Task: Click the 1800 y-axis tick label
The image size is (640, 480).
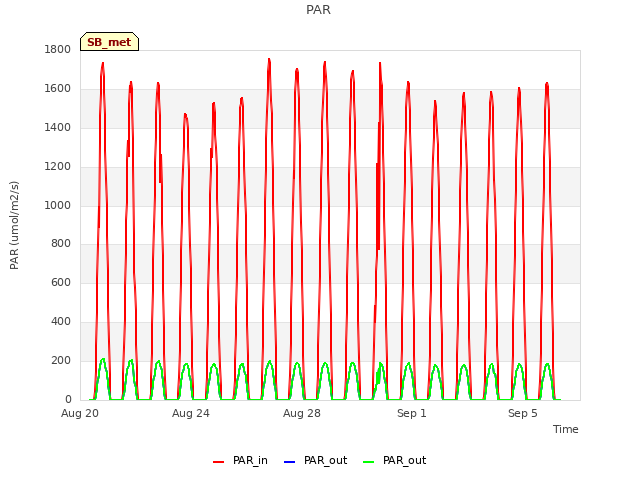Action: [x=58, y=50]
